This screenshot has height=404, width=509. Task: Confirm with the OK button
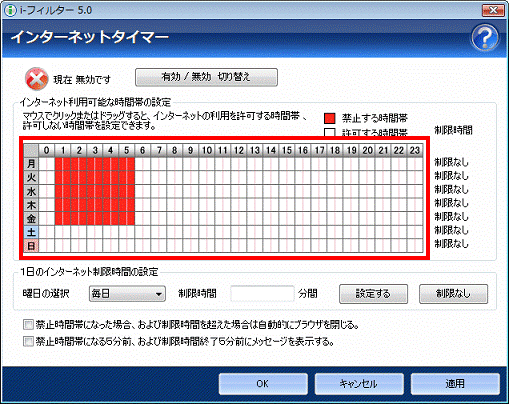pos(263,384)
